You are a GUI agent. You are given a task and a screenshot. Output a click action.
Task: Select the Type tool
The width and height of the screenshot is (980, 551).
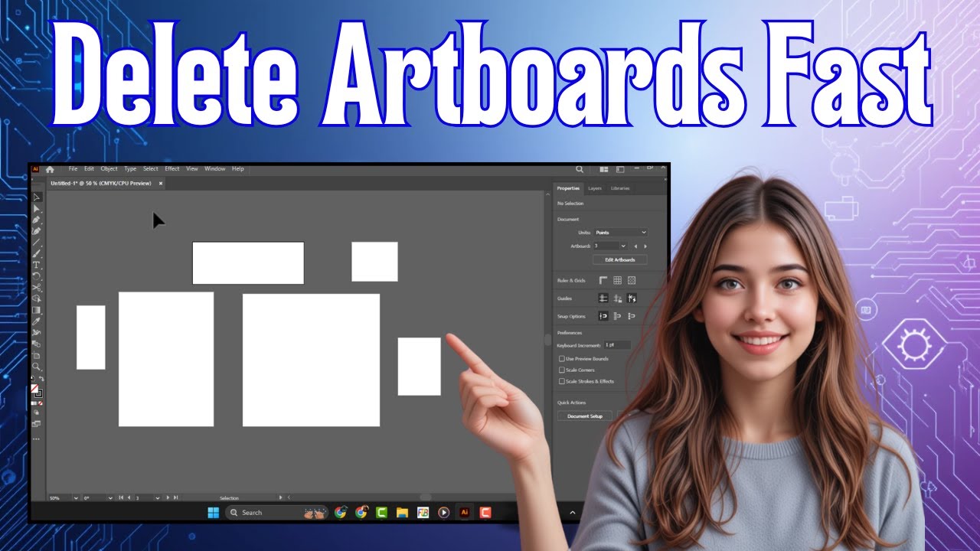36,265
